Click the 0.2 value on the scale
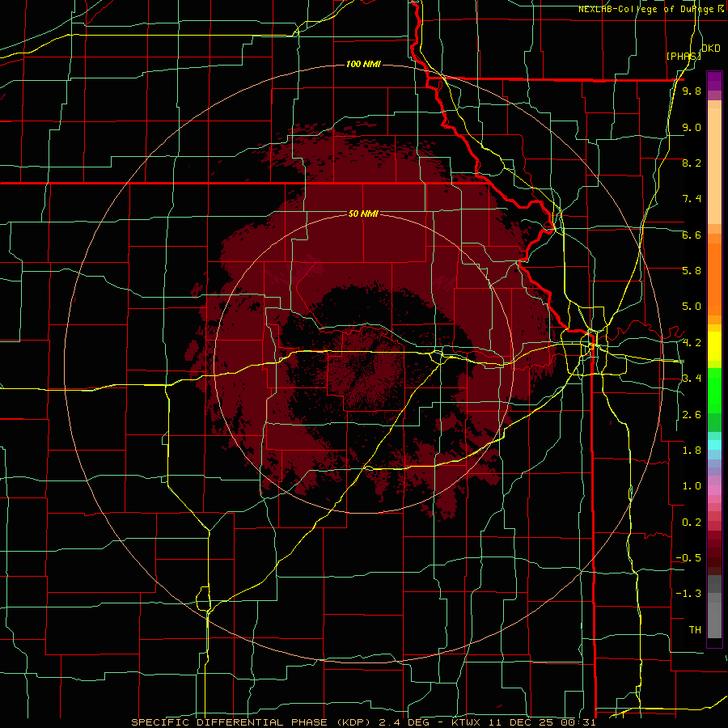 tap(692, 523)
